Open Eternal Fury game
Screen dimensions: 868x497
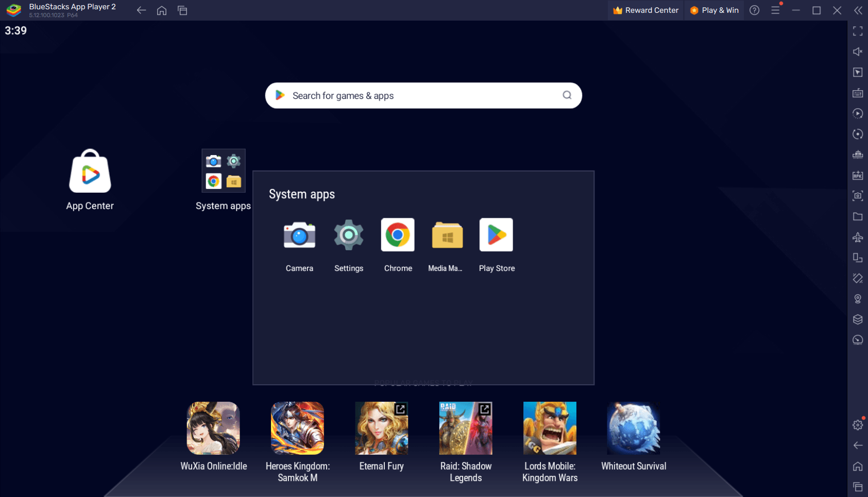381,428
